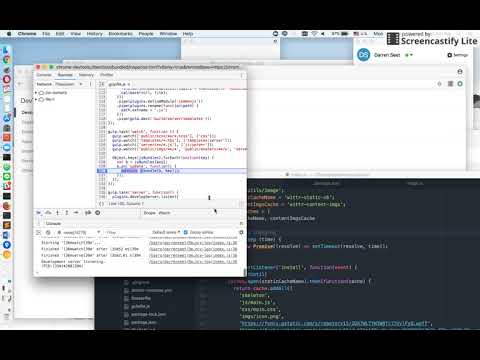Expand the (no domain) tree node

[36, 93]
